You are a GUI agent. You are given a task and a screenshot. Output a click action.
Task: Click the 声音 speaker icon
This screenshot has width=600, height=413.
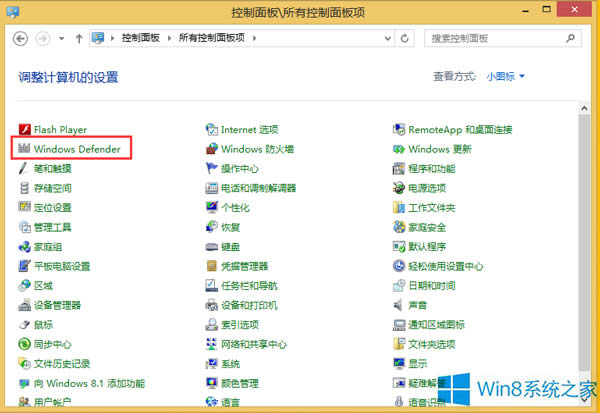[x=398, y=305]
